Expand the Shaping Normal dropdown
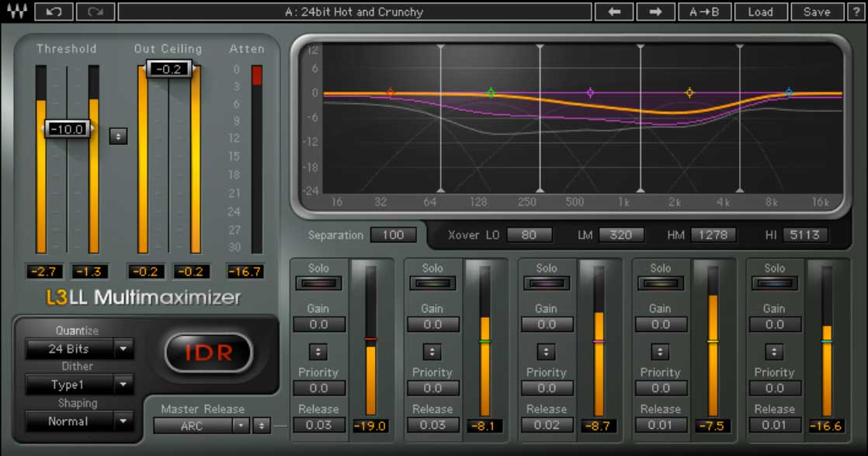 click(79, 421)
